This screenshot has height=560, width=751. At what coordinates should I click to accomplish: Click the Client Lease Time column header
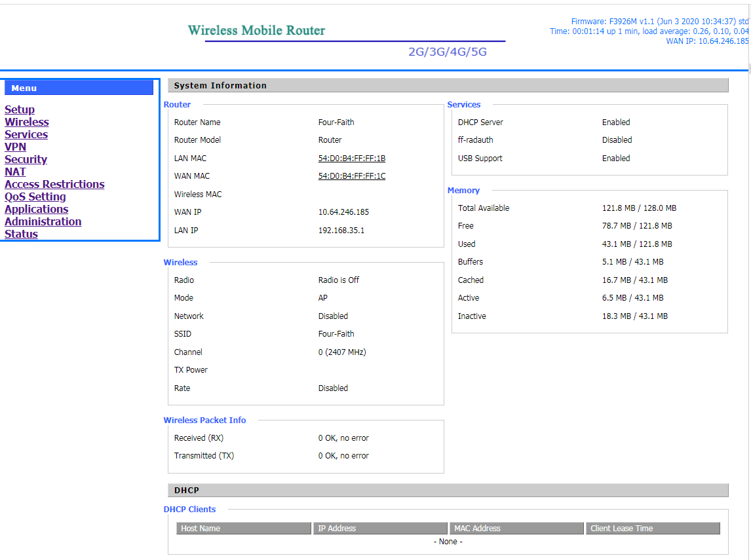[653, 529]
